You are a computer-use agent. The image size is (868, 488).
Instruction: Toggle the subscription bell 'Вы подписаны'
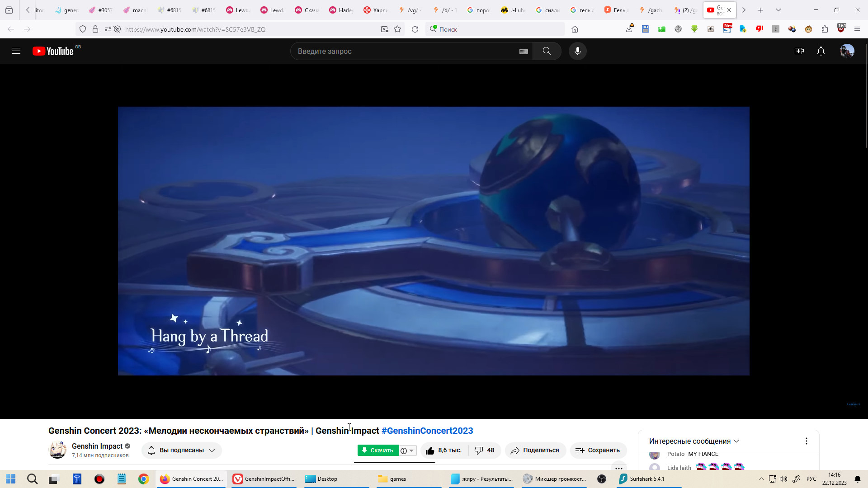(x=181, y=450)
